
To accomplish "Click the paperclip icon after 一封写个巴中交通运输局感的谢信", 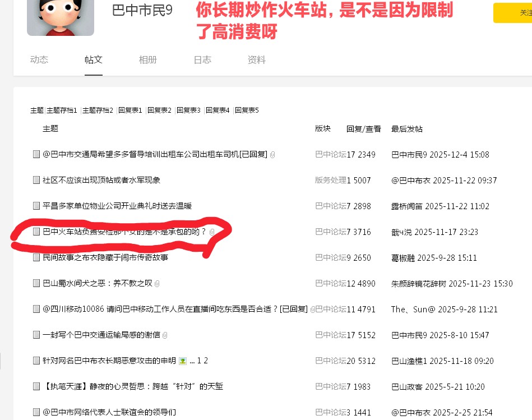I will [165, 335].
